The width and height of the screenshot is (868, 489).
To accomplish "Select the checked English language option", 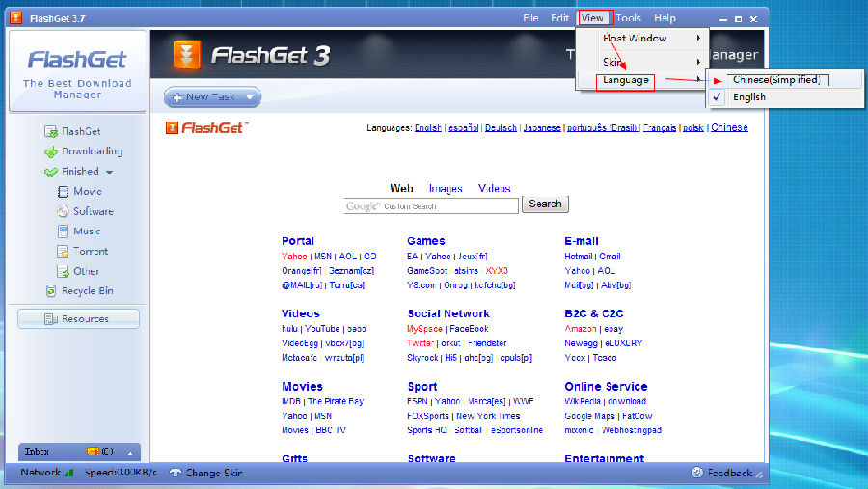I will point(748,97).
